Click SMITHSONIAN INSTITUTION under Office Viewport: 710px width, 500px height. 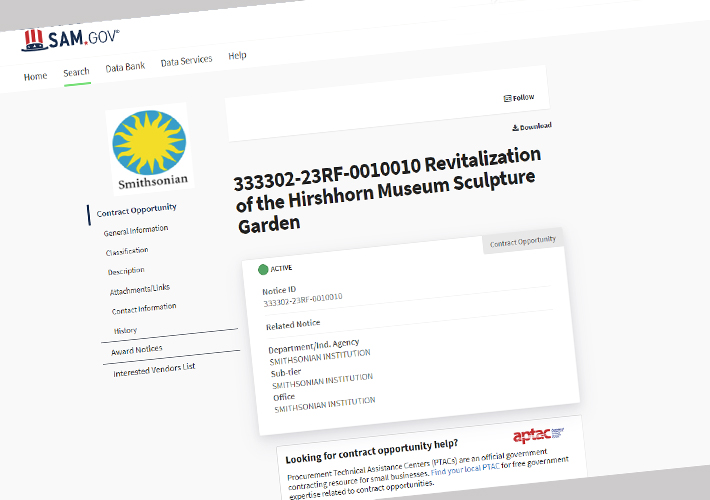325,405
